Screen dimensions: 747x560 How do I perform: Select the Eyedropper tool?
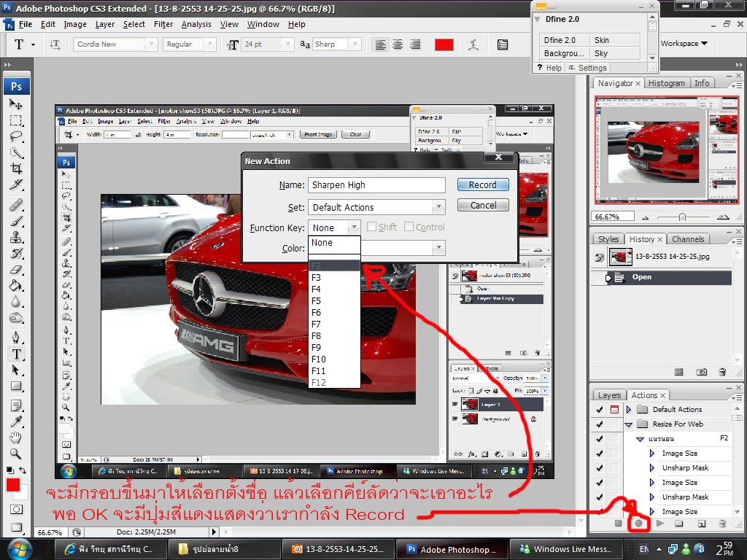(16, 421)
